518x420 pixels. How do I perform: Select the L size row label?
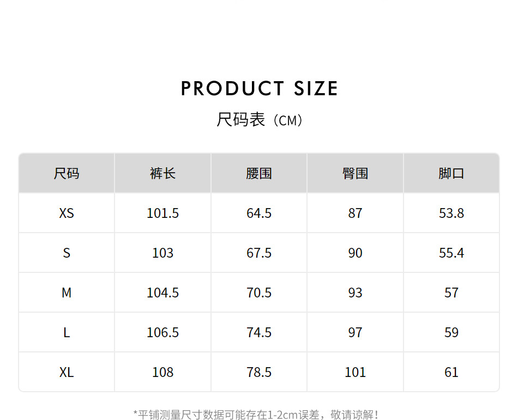coord(67,332)
